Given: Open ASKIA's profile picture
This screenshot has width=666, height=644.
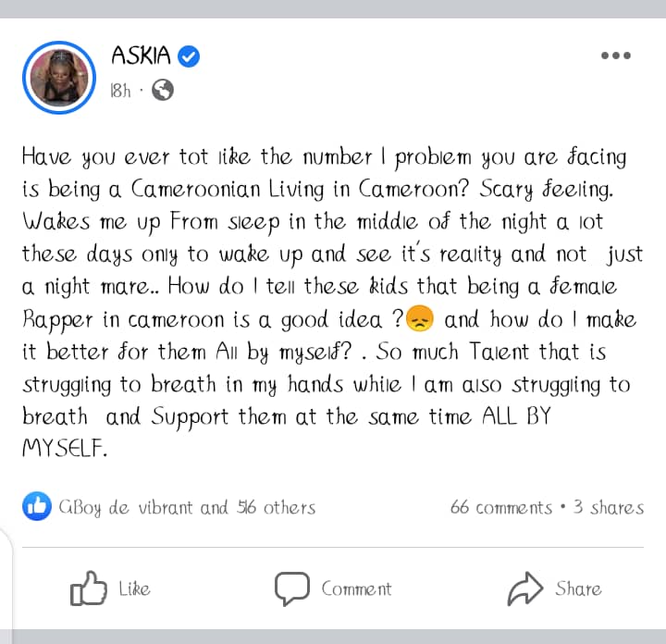Looking at the screenshot, I should (59, 78).
